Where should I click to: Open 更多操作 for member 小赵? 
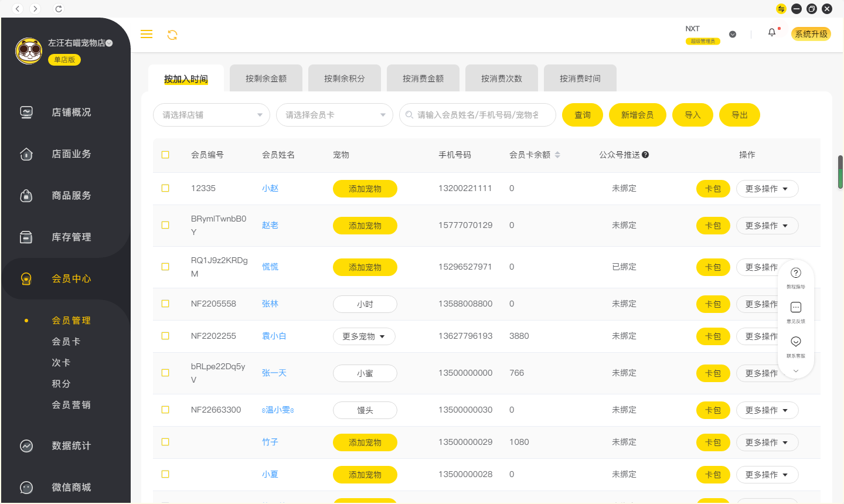767,189
